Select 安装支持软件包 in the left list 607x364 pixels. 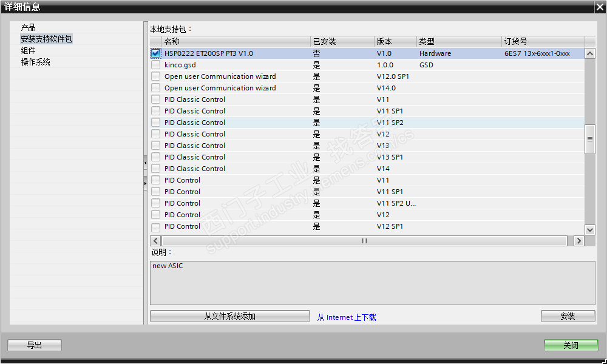47,39
